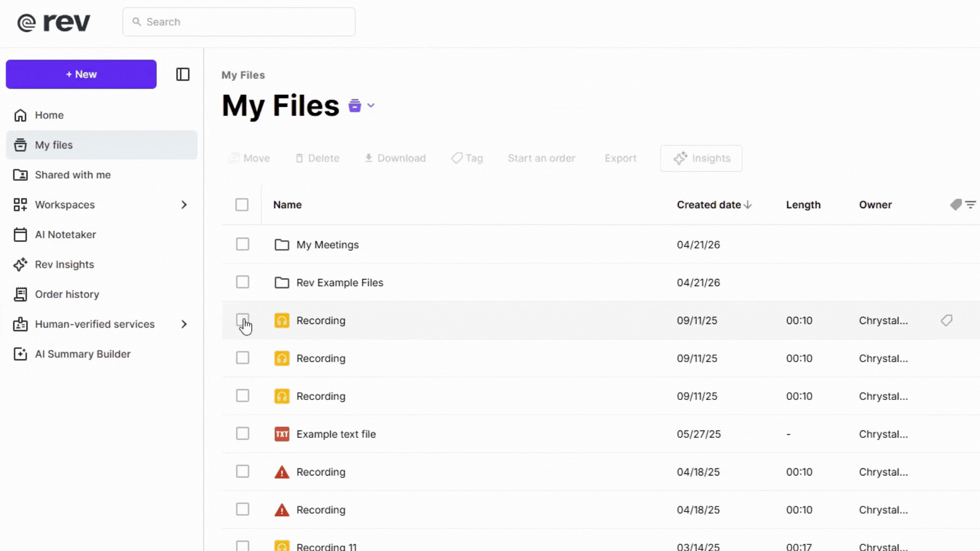
Task: Click the AI Notetaker calendar icon
Action: click(x=20, y=235)
